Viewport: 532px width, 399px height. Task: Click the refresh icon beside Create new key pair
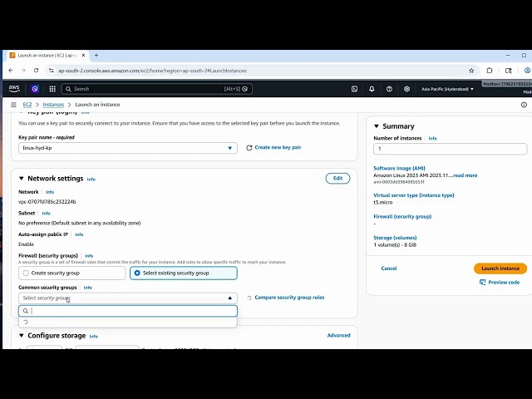pyautogui.click(x=249, y=148)
